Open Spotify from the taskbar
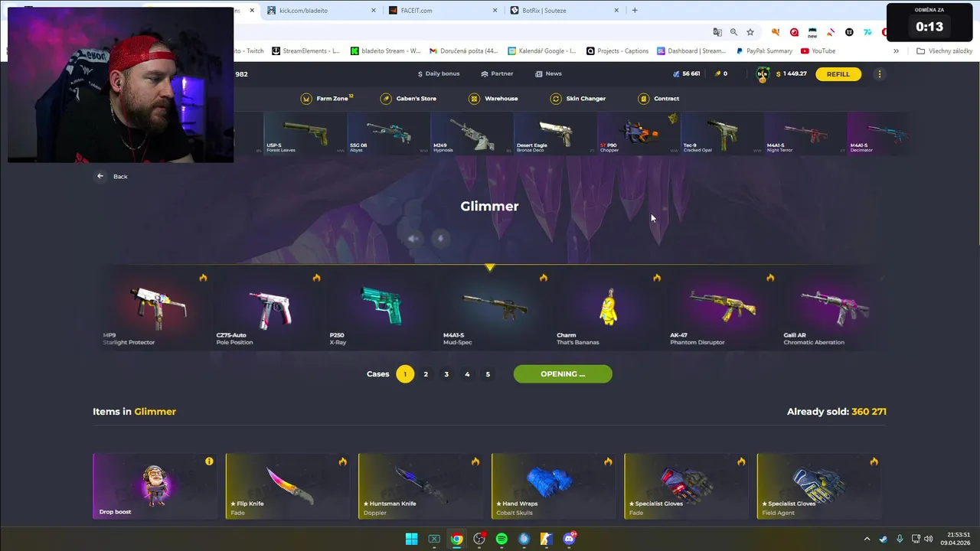This screenshot has height=551, width=980. (501, 539)
